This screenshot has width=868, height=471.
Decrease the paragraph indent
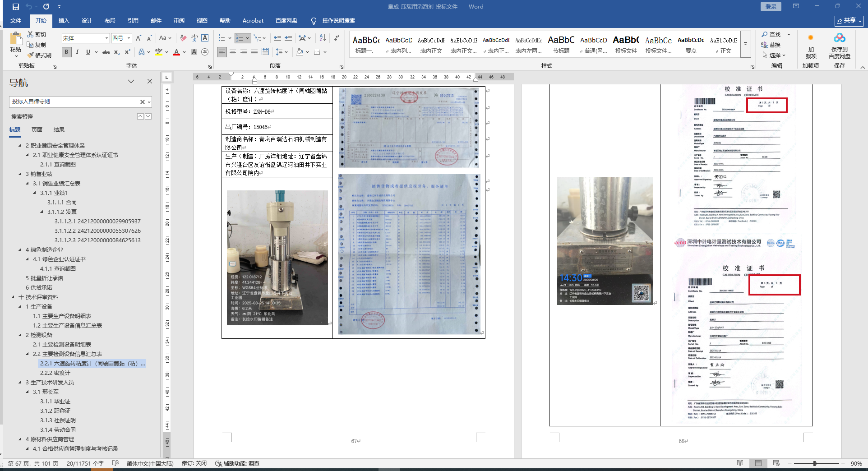click(x=277, y=38)
